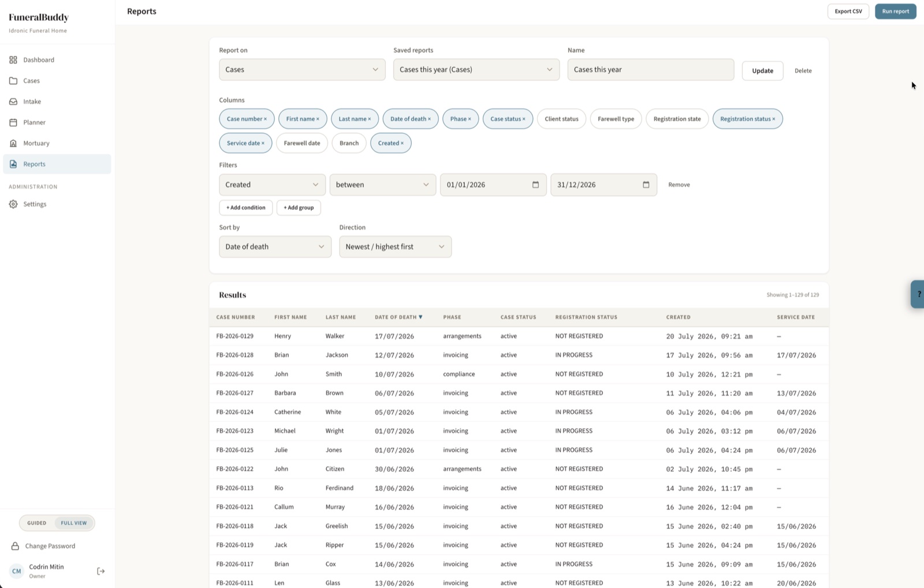Click the Add condition button

tap(246, 208)
